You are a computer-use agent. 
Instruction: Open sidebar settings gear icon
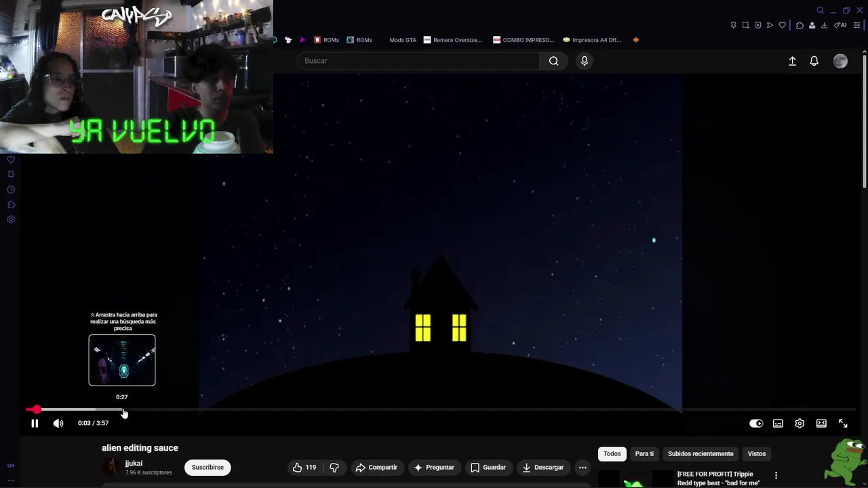point(11,220)
